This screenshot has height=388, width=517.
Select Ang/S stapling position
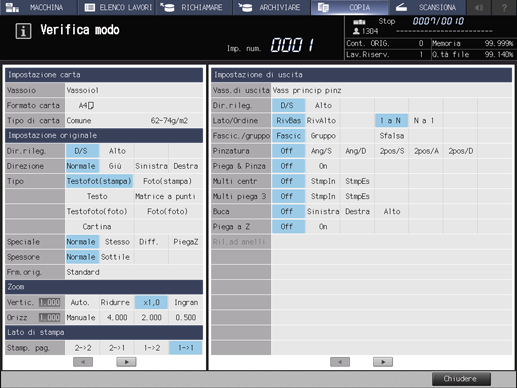(x=321, y=151)
